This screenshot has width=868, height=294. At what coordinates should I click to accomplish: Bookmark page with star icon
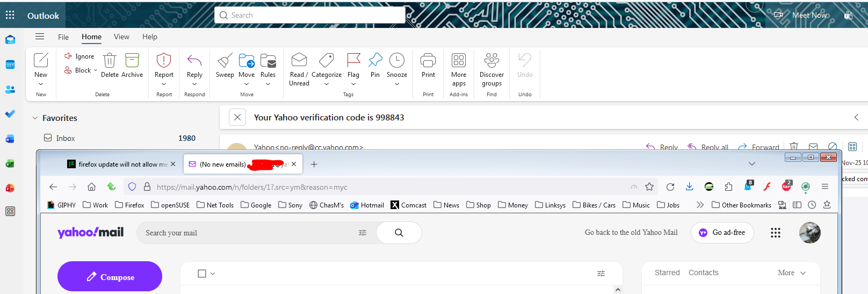pyautogui.click(x=649, y=187)
